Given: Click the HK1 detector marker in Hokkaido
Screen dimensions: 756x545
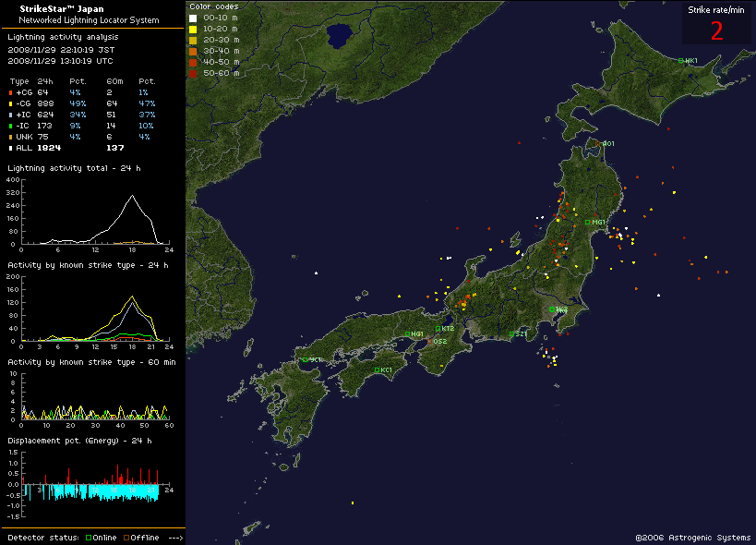Looking at the screenshot, I should (681, 61).
